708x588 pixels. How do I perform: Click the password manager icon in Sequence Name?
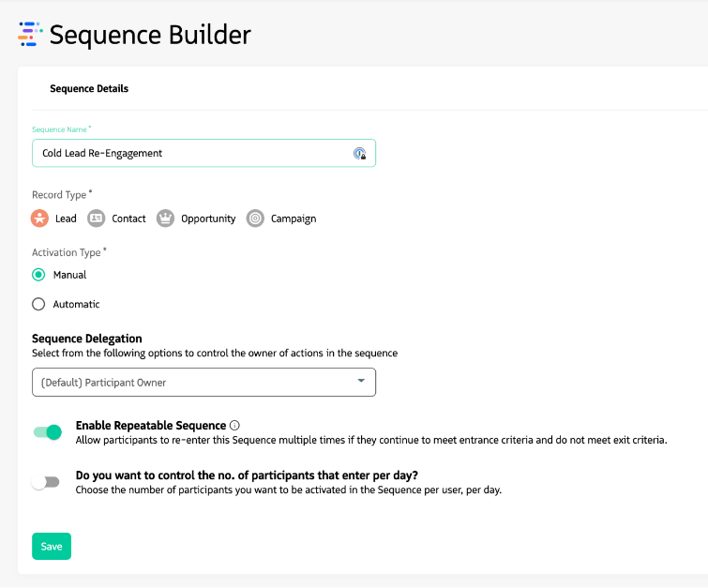[359, 154]
